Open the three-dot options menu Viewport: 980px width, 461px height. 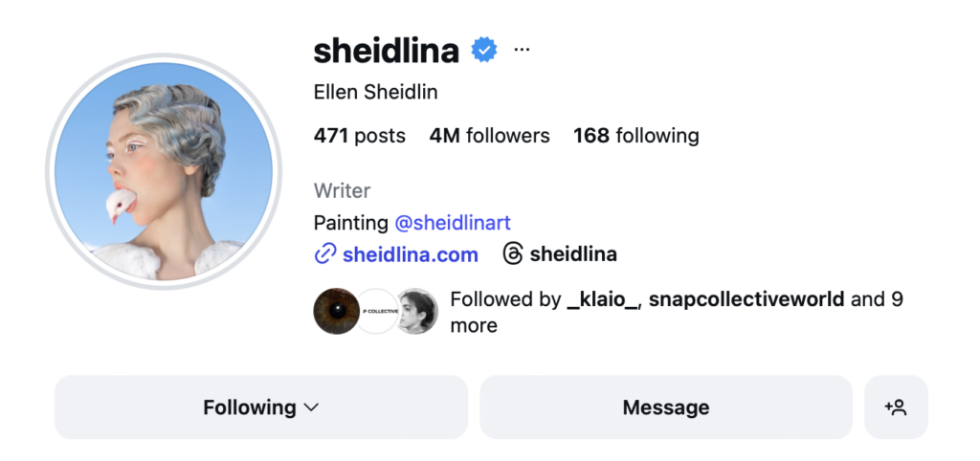[522, 50]
